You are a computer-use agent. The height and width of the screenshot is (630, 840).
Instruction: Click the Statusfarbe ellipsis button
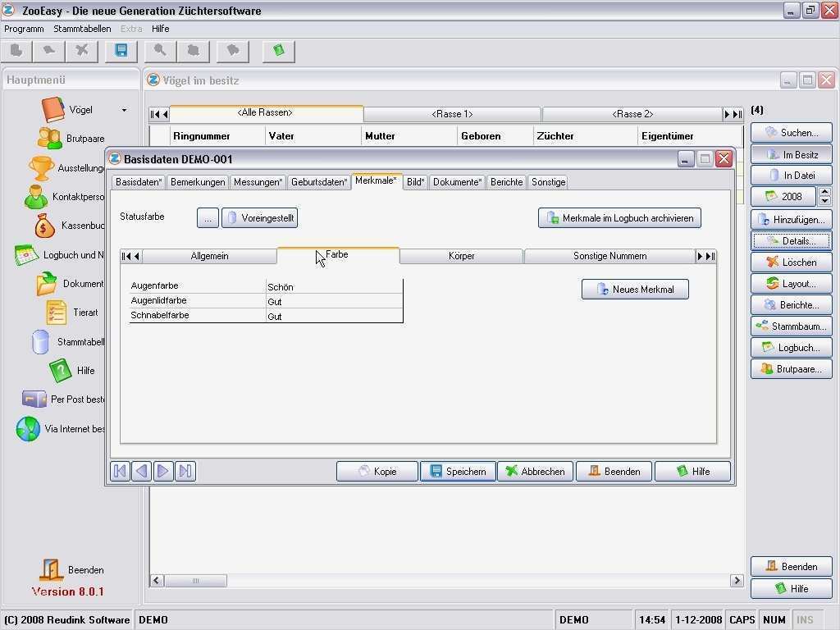[208, 218]
